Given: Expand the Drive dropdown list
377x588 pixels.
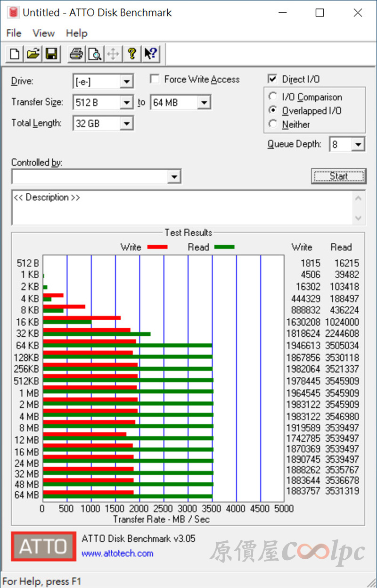Looking at the screenshot, I should [x=126, y=82].
